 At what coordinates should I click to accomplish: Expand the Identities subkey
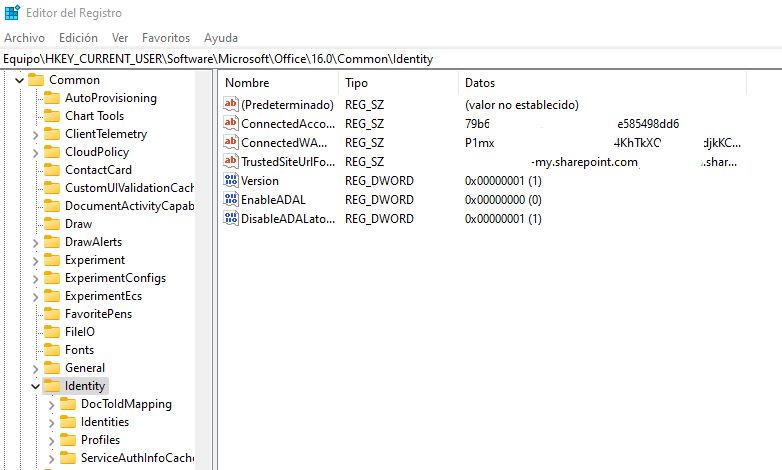point(51,423)
